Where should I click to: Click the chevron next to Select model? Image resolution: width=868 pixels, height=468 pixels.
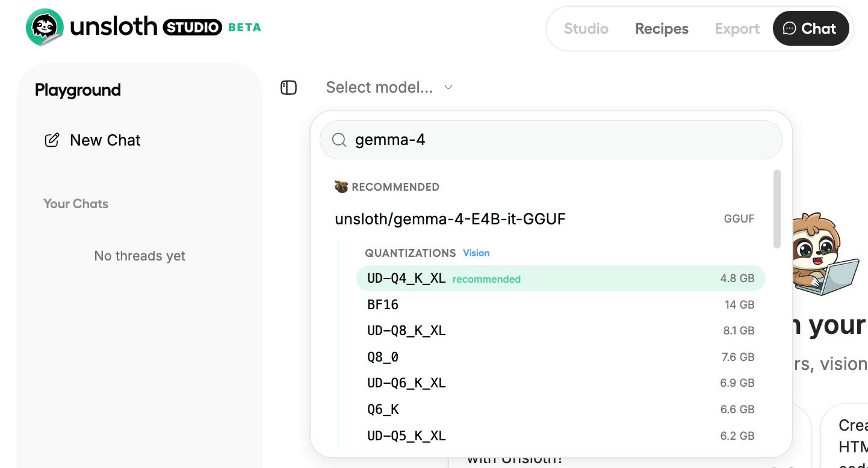pyautogui.click(x=448, y=88)
